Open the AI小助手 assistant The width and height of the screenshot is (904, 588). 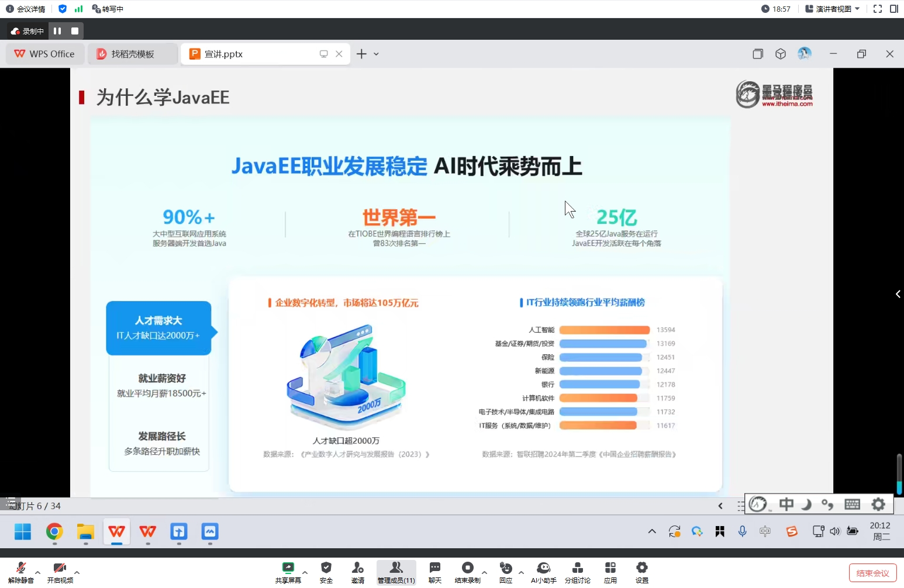click(x=543, y=572)
